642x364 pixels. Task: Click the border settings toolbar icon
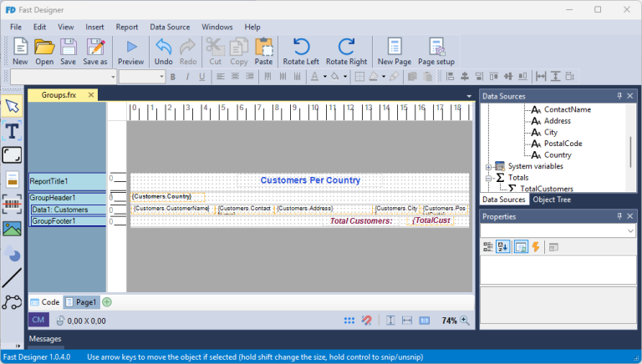(359, 77)
